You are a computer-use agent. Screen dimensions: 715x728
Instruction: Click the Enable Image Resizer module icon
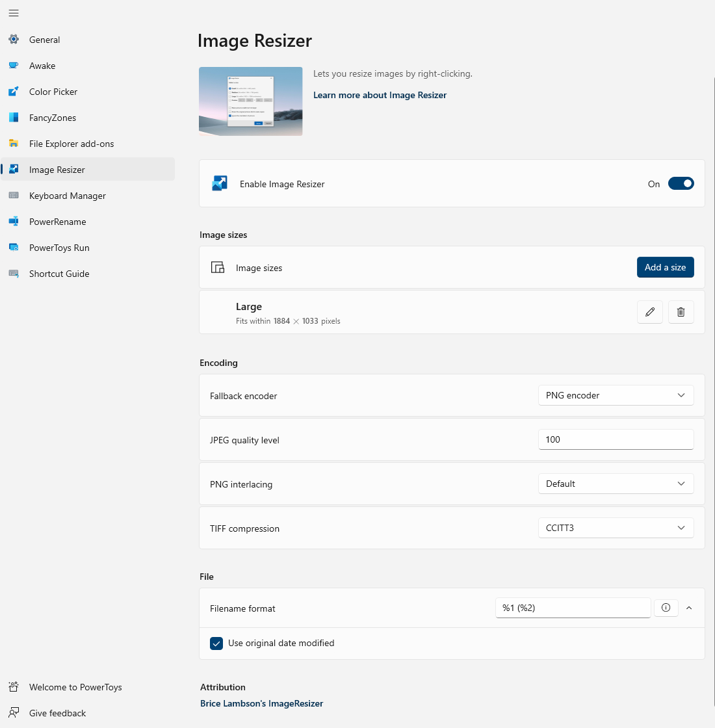point(220,183)
